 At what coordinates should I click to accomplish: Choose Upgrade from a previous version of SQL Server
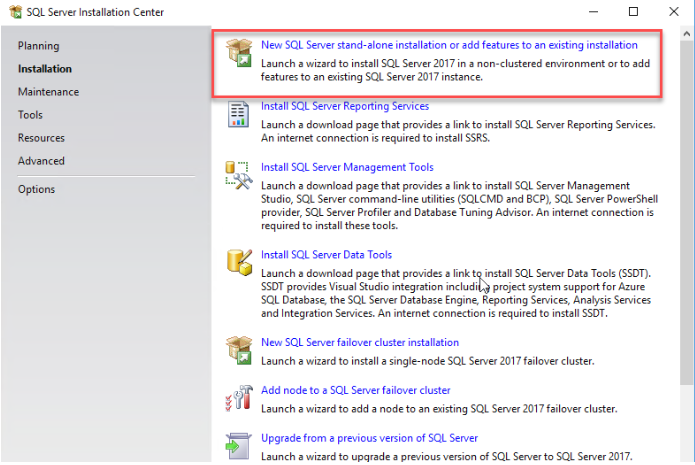pos(369,438)
